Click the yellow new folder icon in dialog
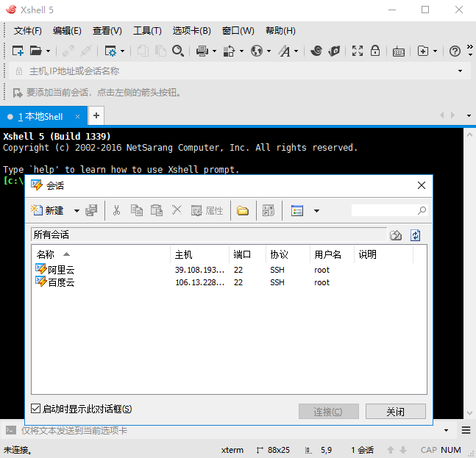The height and width of the screenshot is (458, 476). pos(243,210)
